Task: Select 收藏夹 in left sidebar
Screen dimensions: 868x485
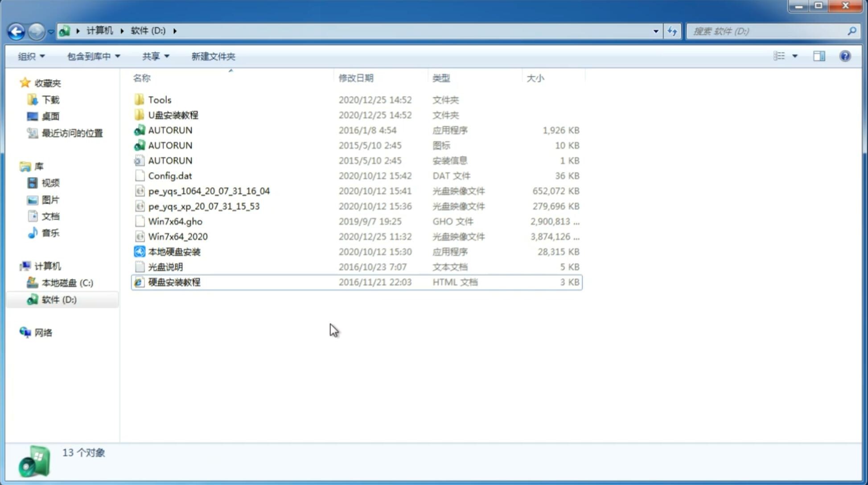Action: (53, 83)
